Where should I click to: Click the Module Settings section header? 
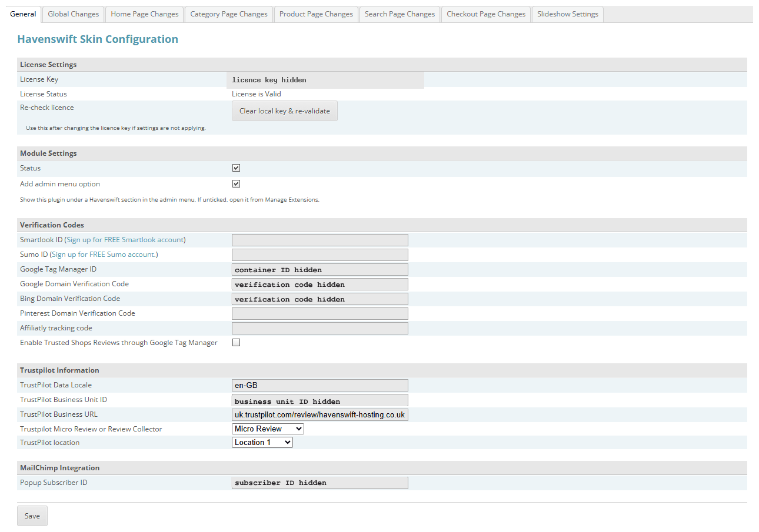382,153
